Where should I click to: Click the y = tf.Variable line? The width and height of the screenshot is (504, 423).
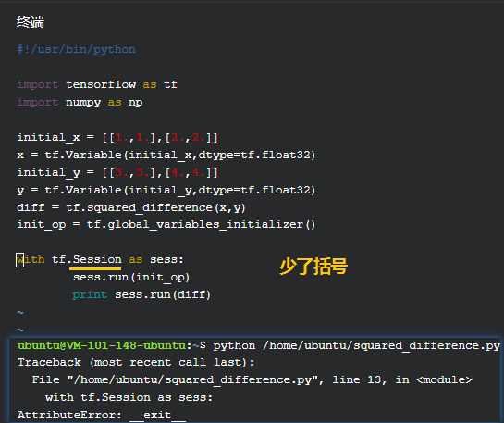pos(166,190)
